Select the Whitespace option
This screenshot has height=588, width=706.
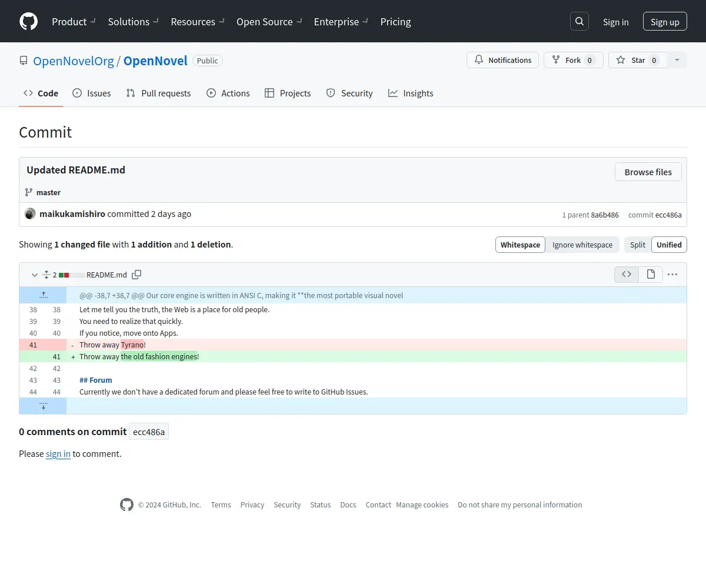(520, 245)
